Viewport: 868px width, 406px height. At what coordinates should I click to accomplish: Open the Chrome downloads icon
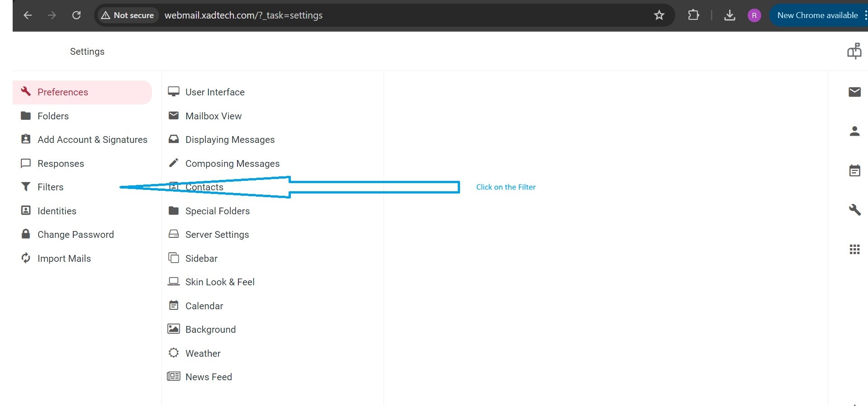tap(729, 15)
